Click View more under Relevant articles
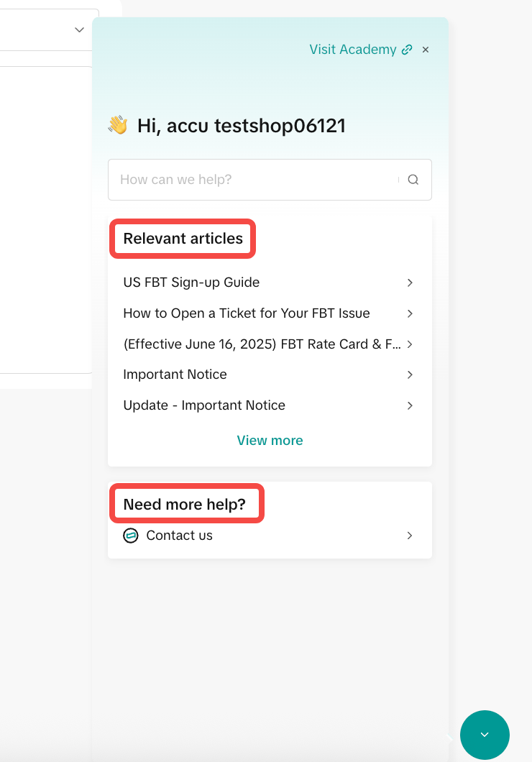This screenshot has width=532, height=762. (270, 441)
